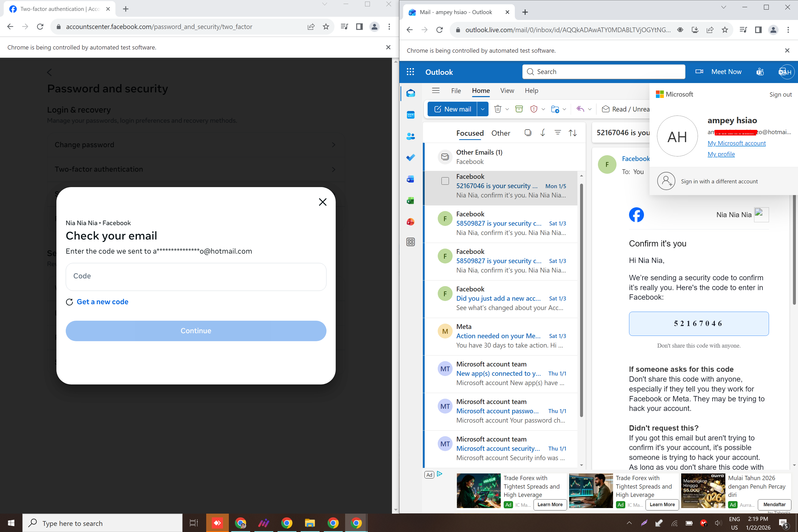Bookmark the Outlook page with star icon

click(x=725, y=30)
